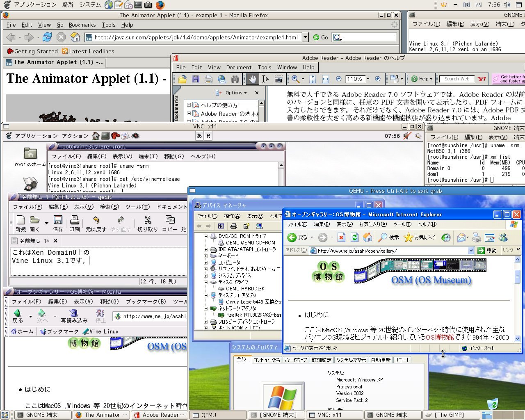Open the Adobe Reader Help button dropdown
525x420 pixels.
431,79
